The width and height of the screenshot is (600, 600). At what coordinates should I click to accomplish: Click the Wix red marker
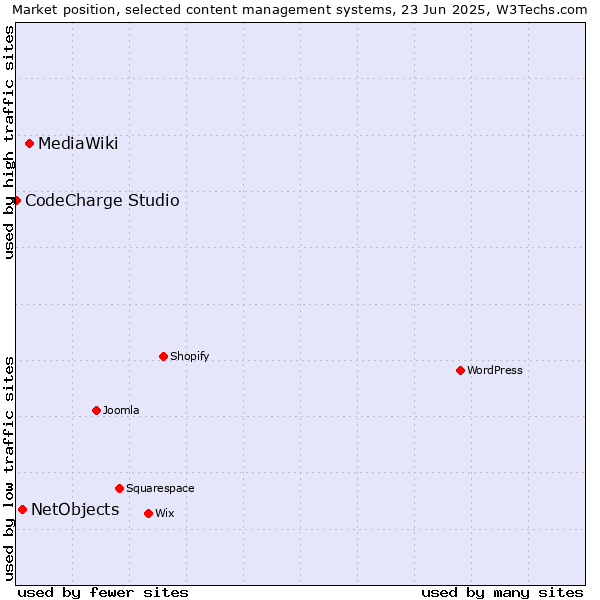tap(148, 514)
